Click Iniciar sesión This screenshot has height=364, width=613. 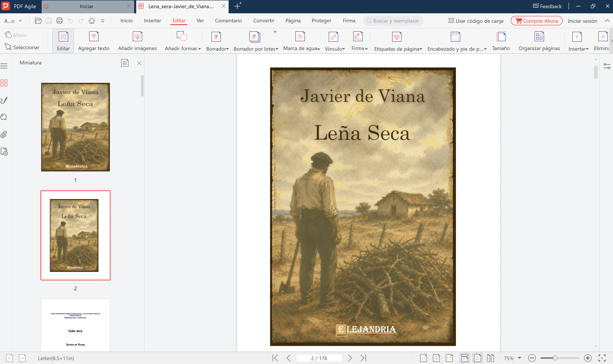582,21
